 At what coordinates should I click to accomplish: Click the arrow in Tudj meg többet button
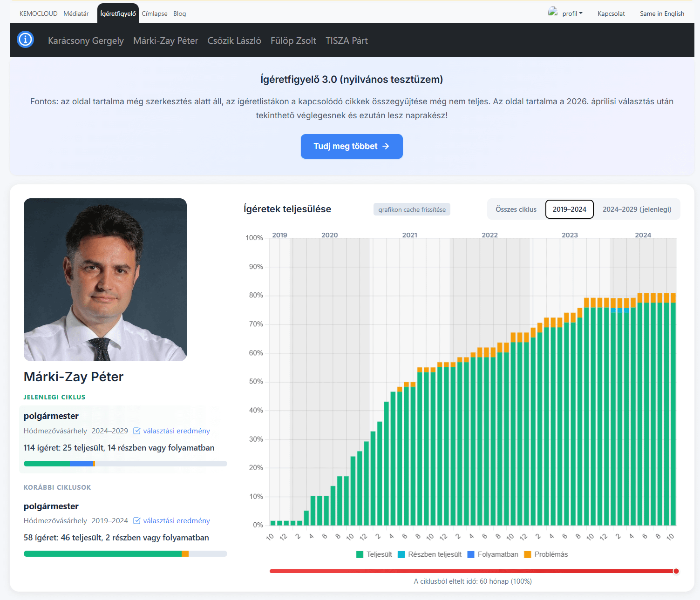[x=386, y=146]
